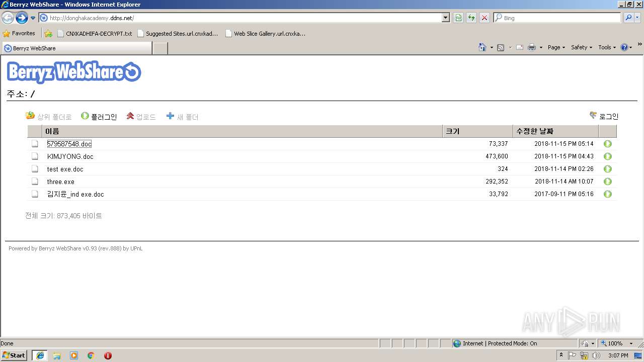The image size is (644, 362).
Task: Open the KIMJYONG.doc file link
Action: tap(70, 156)
